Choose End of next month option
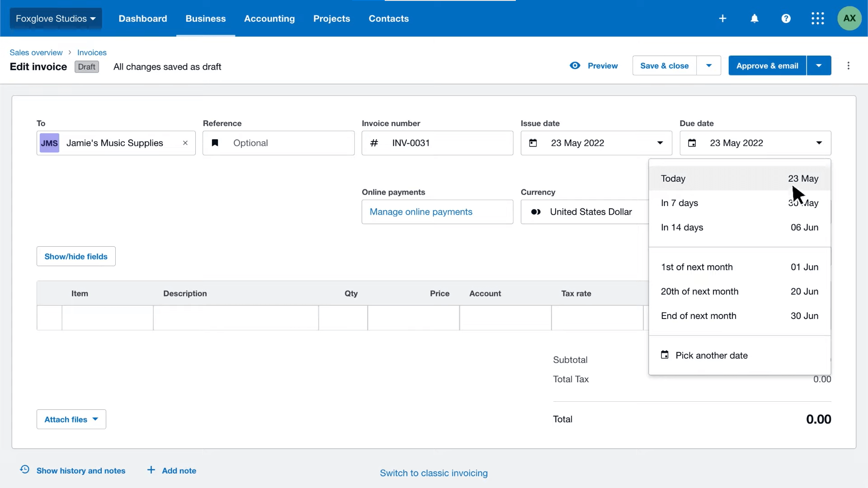The height and width of the screenshot is (488, 868). [739, 316]
